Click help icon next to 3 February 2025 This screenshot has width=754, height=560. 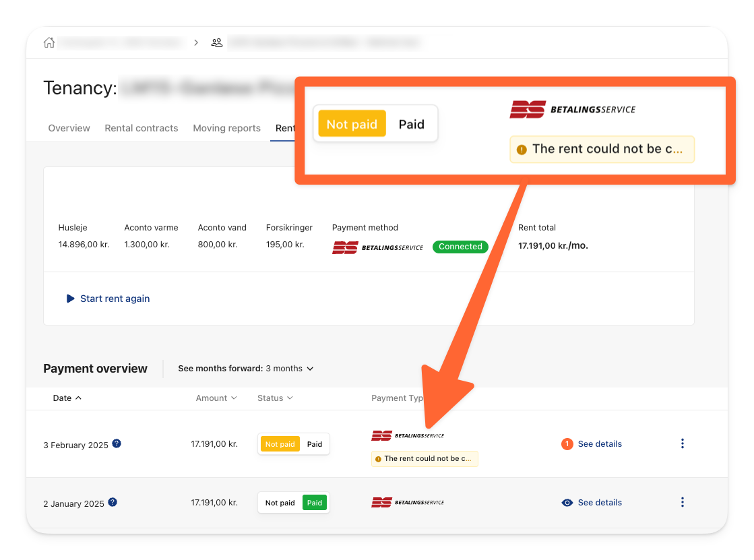(117, 443)
